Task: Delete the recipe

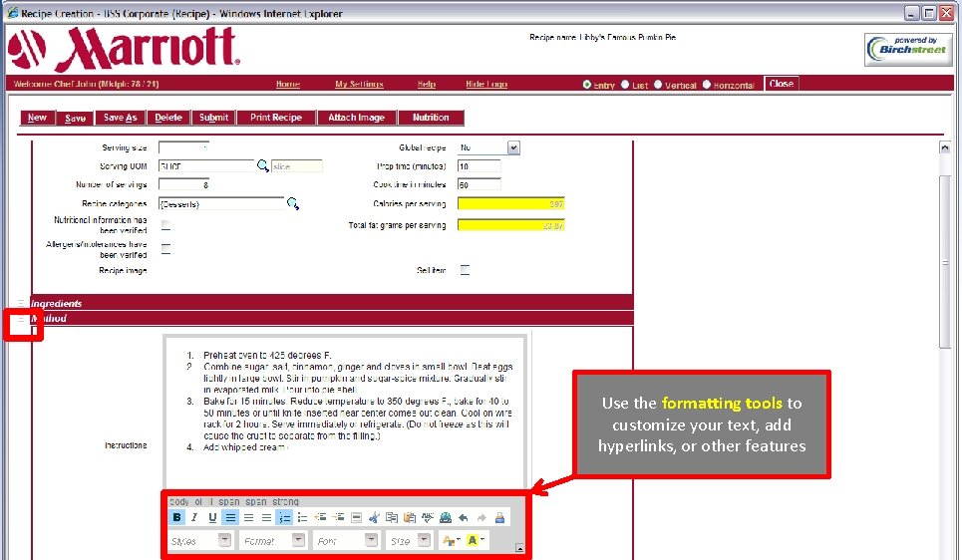Action: tap(168, 118)
